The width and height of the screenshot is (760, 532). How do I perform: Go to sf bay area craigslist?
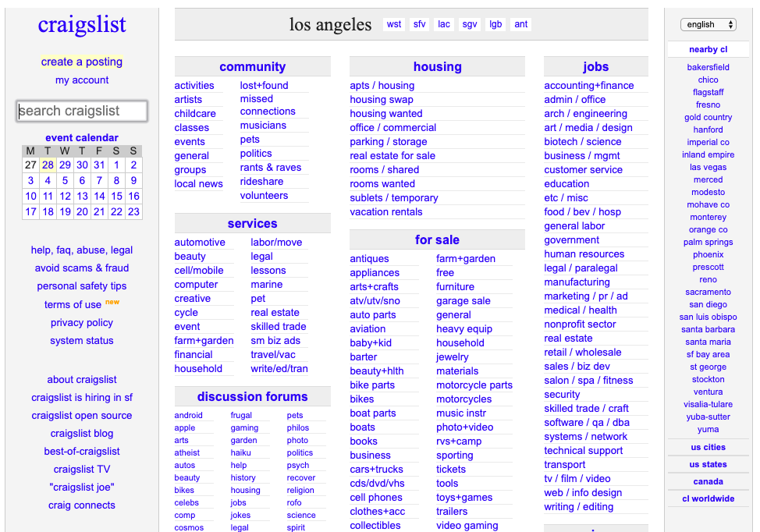click(708, 354)
